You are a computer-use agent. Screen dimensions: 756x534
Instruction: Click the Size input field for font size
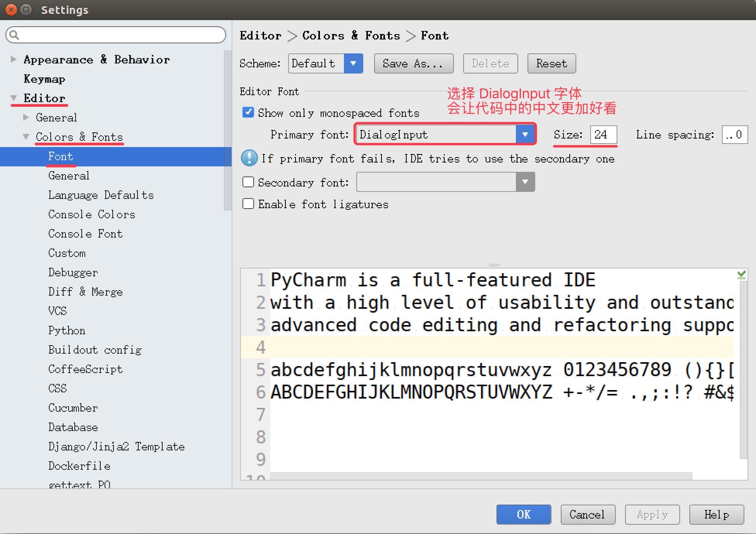point(602,134)
